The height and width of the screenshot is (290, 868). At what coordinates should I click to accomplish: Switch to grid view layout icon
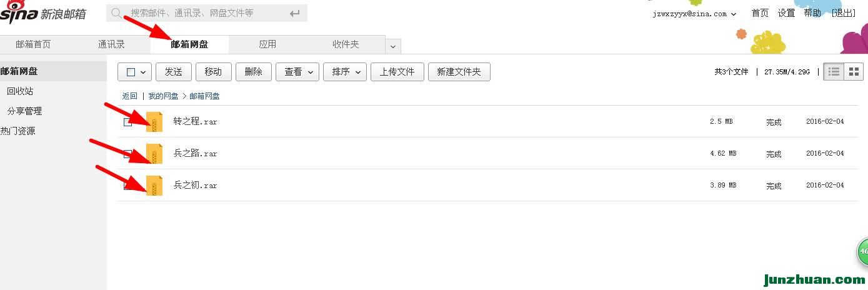point(854,72)
